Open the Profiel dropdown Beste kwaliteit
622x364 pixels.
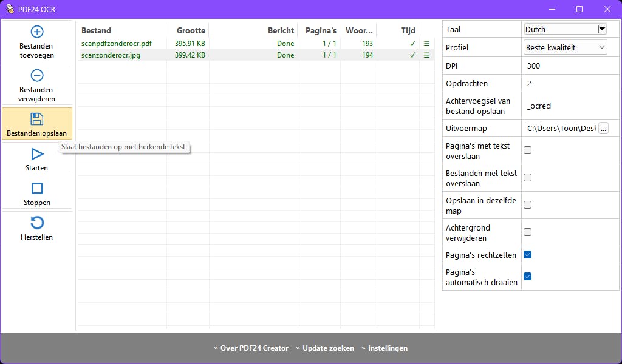click(x=566, y=47)
